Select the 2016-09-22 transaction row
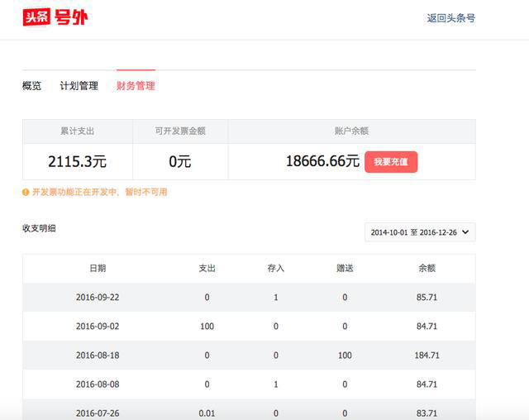The image size is (529, 420). pos(248,297)
